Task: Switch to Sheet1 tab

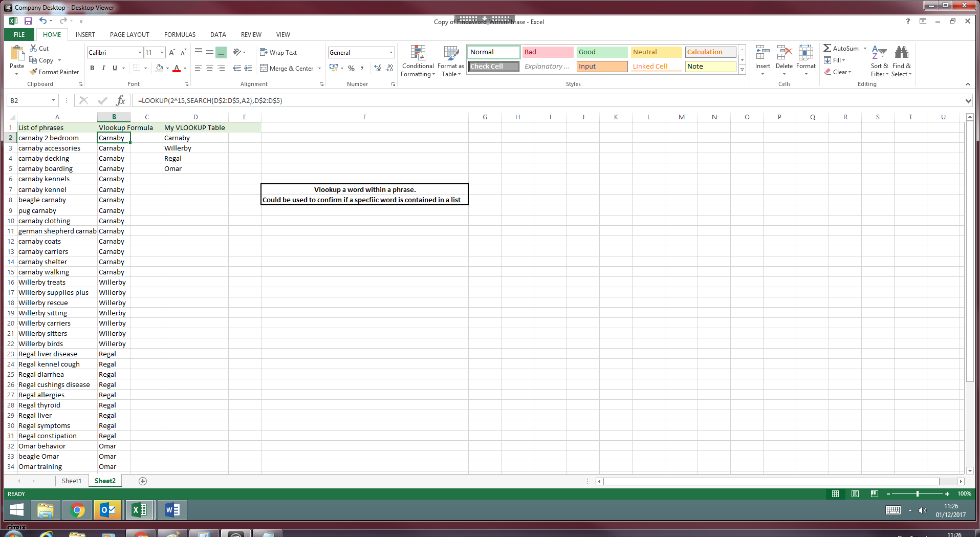Action: click(x=72, y=481)
